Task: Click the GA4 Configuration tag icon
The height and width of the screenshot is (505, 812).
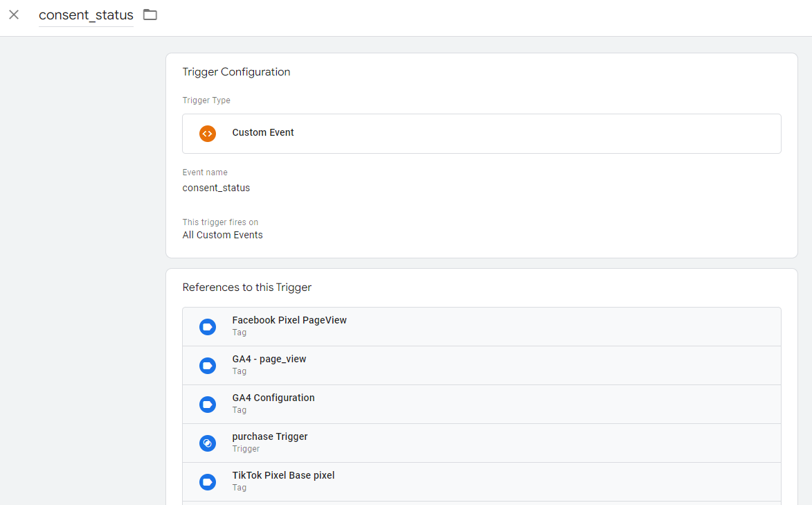Action: [208, 405]
